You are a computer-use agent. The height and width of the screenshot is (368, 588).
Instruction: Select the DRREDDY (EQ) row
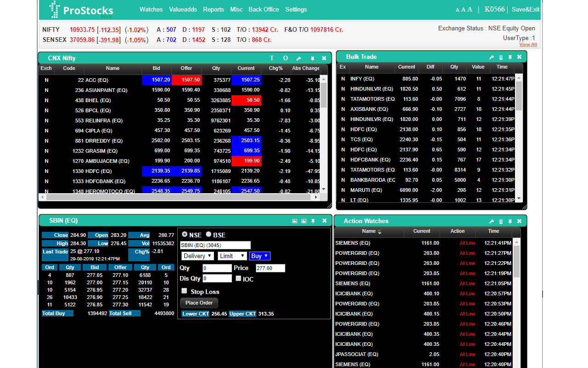[179, 141]
